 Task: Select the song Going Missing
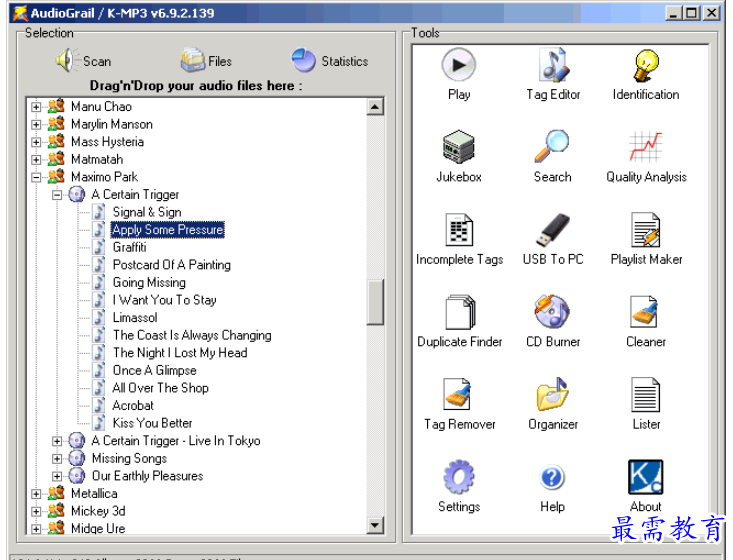(x=149, y=282)
